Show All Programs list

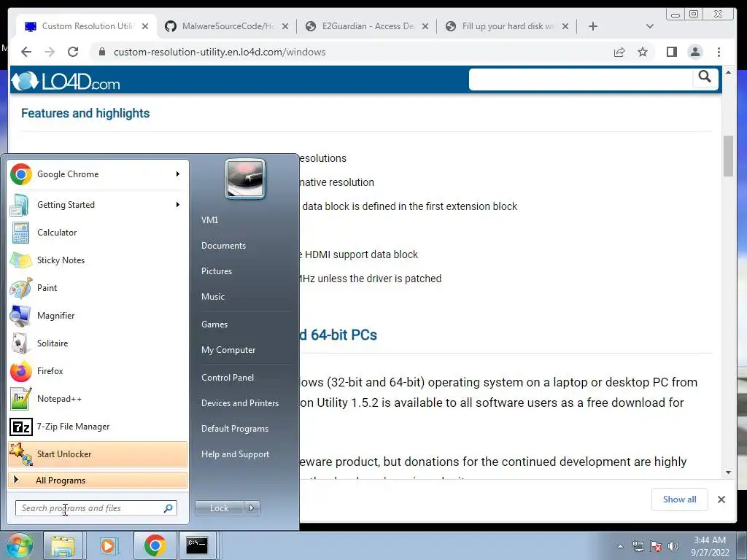click(98, 480)
